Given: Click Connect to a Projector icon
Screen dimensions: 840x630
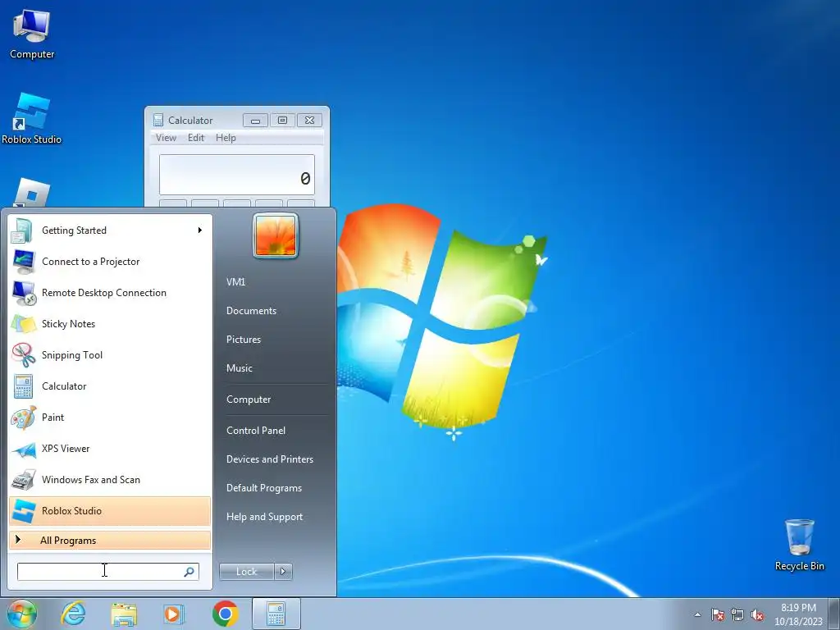Looking at the screenshot, I should (23, 262).
